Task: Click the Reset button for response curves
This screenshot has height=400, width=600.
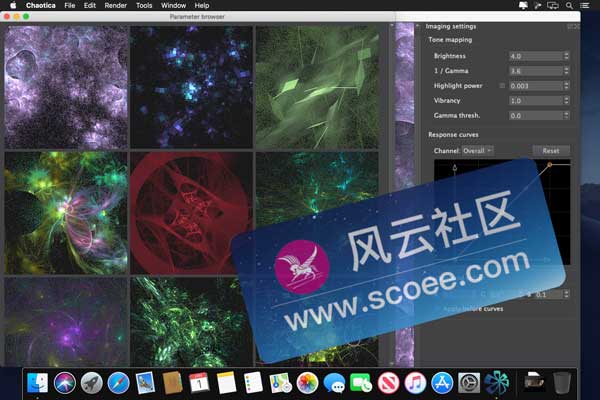Action: [550, 150]
